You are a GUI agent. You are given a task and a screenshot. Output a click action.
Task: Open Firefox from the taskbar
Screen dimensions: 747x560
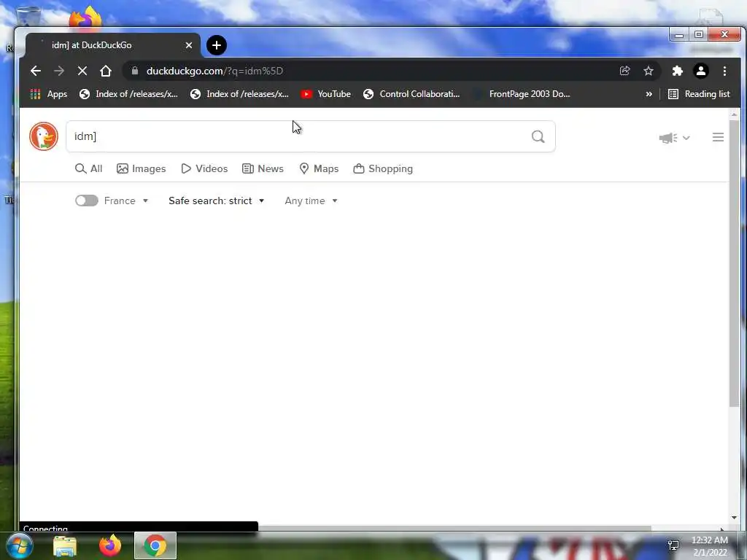(x=110, y=545)
